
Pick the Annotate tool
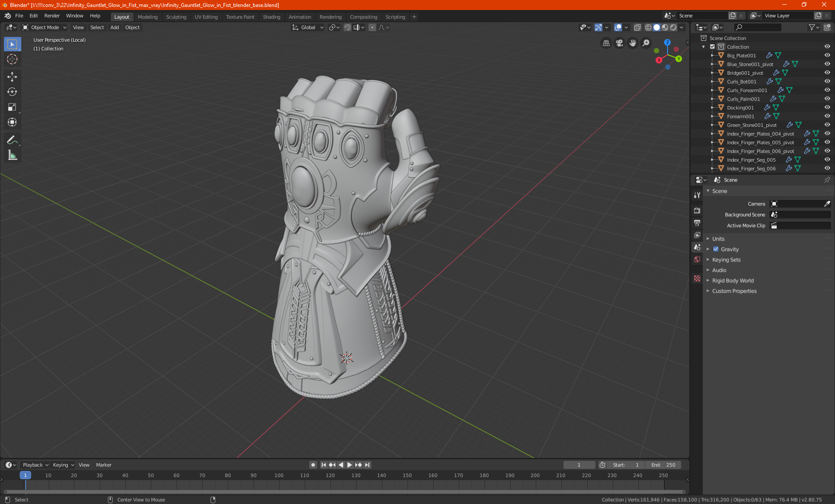pyautogui.click(x=12, y=140)
